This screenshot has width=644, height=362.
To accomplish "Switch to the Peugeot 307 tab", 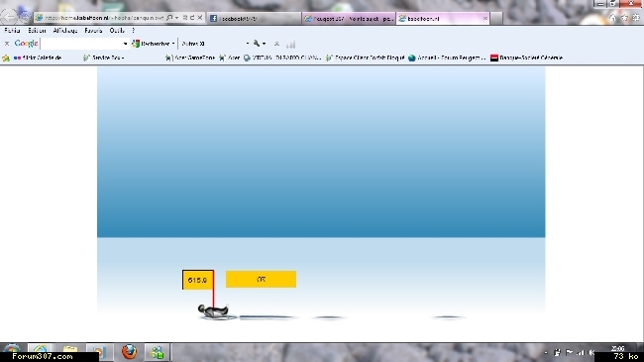I will (x=349, y=18).
